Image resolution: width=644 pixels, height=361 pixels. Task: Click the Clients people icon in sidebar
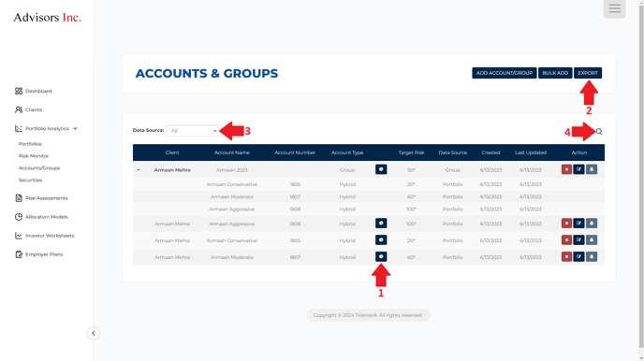[x=19, y=109]
